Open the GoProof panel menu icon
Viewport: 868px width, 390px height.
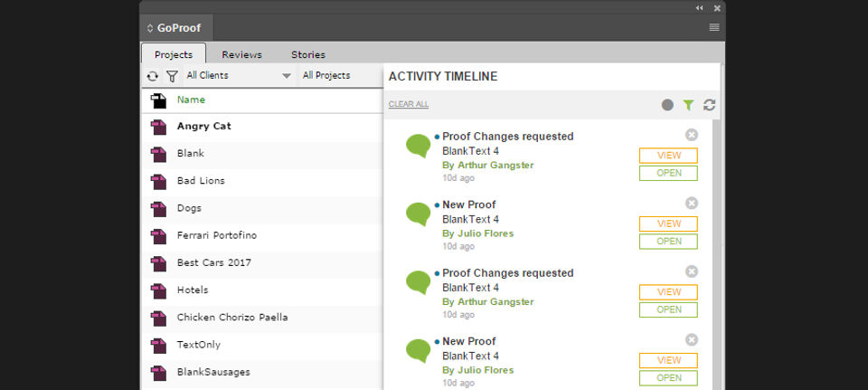[x=714, y=28]
